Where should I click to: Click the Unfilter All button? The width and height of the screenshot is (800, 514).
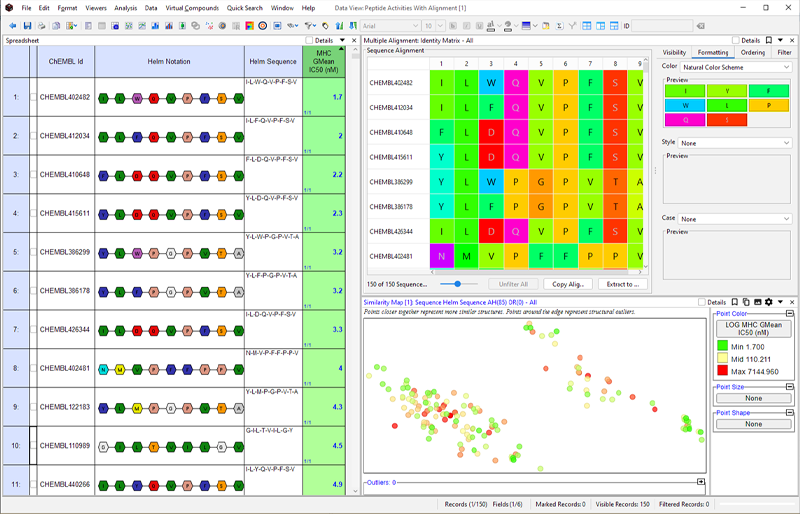point(513,284)
